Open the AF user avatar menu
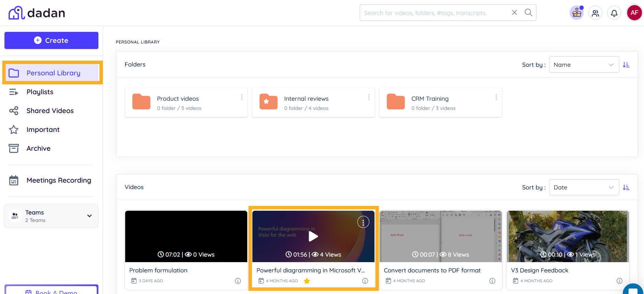The image size is (644, 294). (x=634, y=13)
